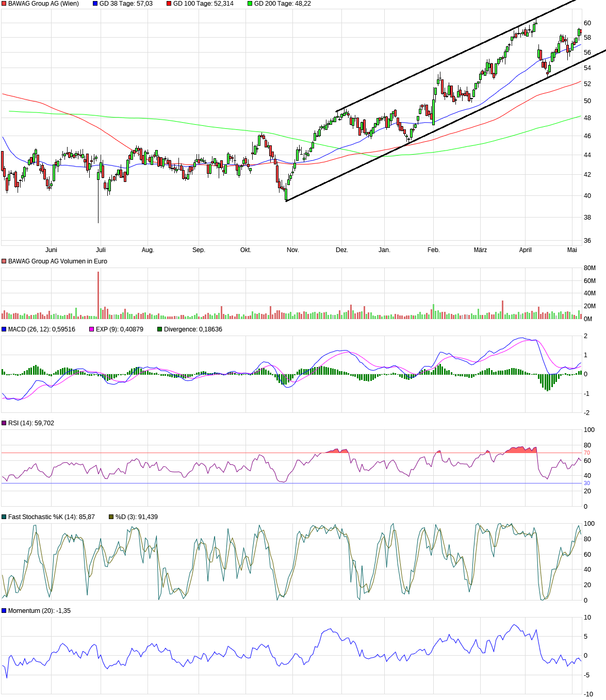The image size is (606, 700).
Task: Select the Juli label on the time axis
Action: coord(101,250)
